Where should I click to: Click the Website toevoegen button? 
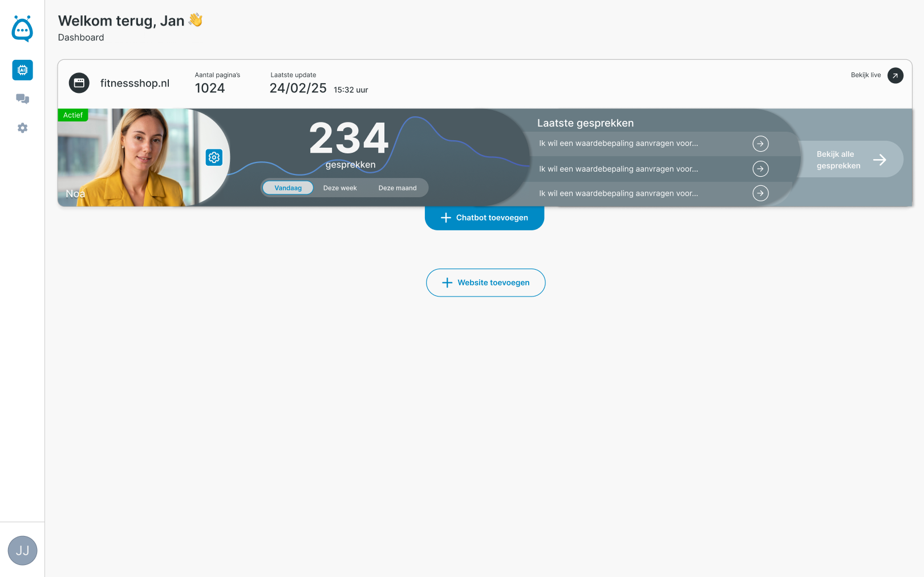point(486,283)
